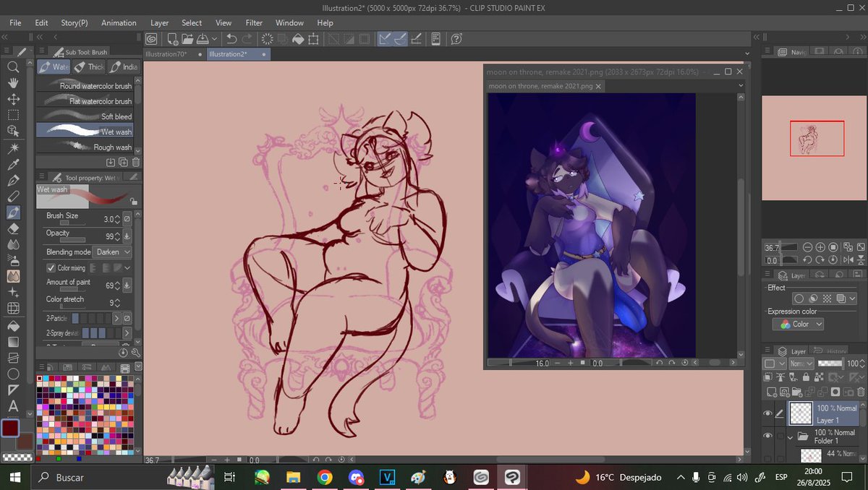868x490 pixels.
Task: Toggle the Color mixing checkbox
Action: coord(51,268)
